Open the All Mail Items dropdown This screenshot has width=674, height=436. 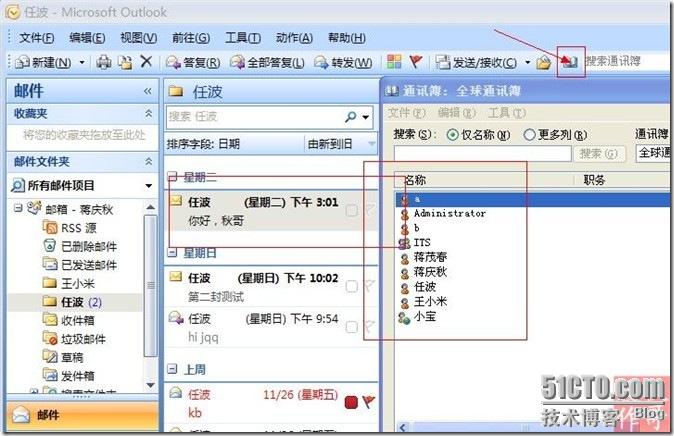(148, 186)
